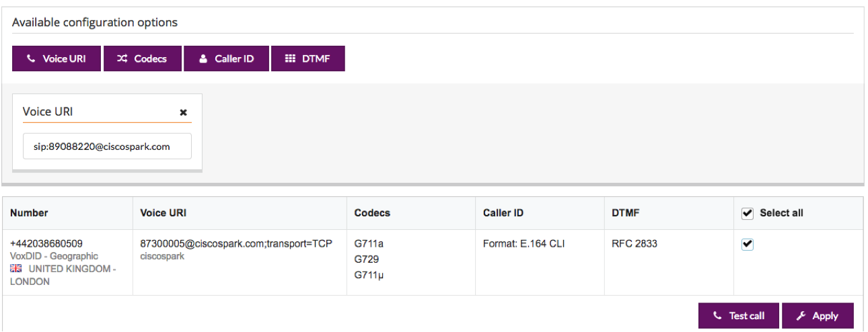Image resolution: width=868 pixels, height=332 pixels.
Task: Toggle the Select all checkbox
Action: [747, 213]
